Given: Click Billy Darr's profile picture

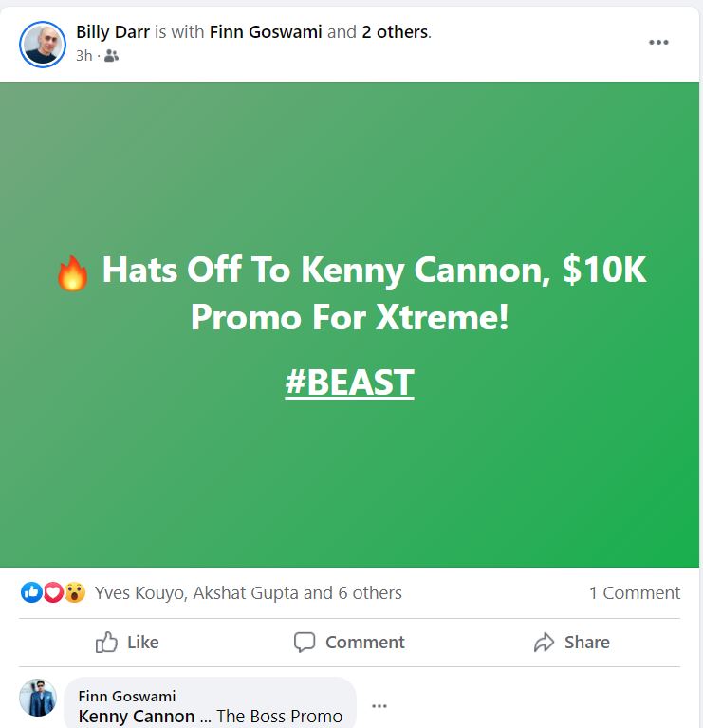Looking at the screenshot, I should 43,44.
